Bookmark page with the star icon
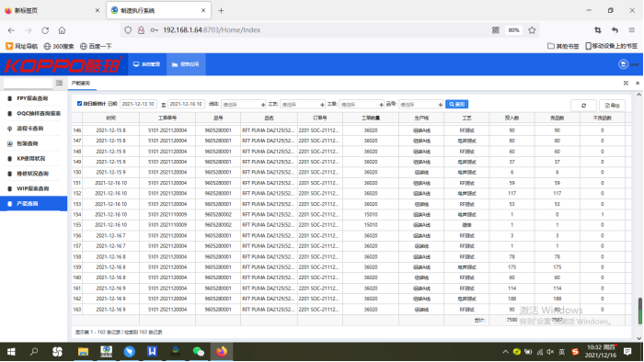The width and height of the screenshot is (644, 362). pos(532,30)
